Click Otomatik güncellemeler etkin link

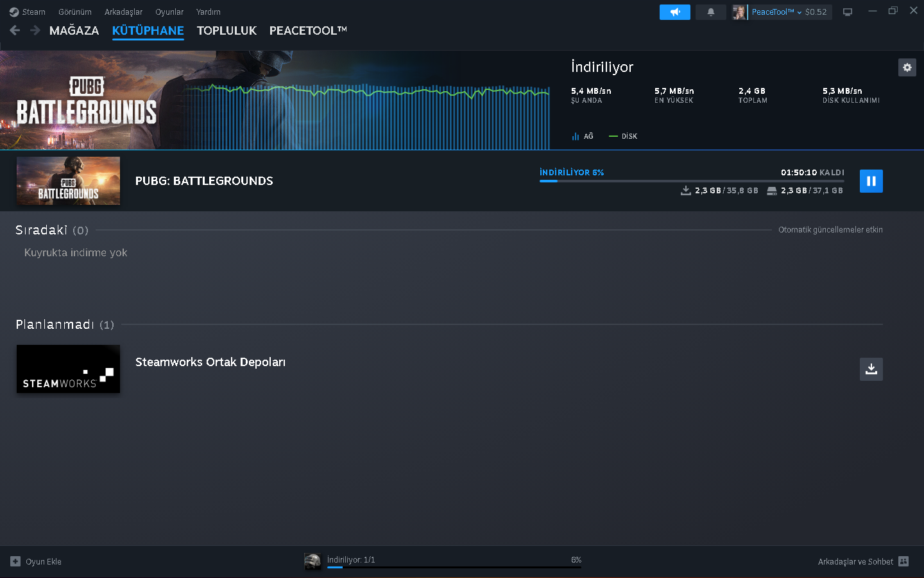830,230
